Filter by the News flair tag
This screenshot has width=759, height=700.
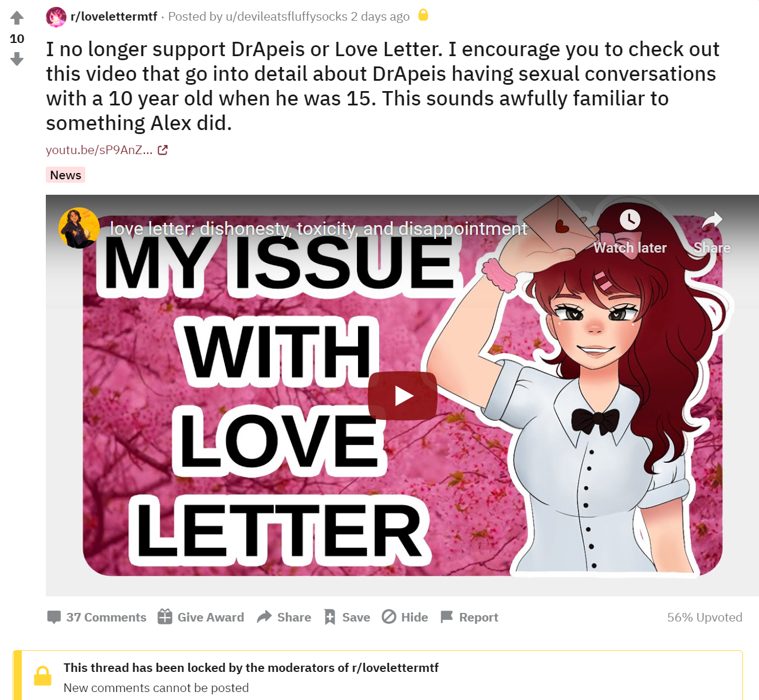[x=66, y=175]
